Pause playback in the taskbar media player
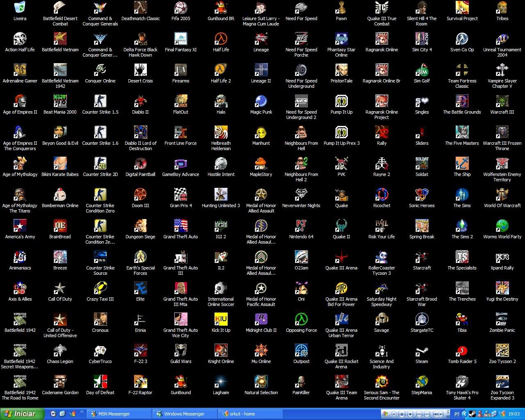 point(402,414)
